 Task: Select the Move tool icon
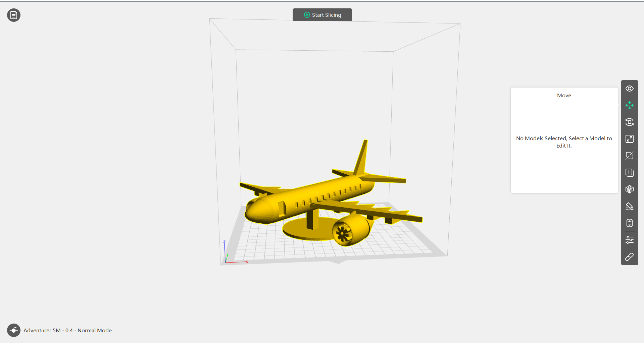[630, 105]
